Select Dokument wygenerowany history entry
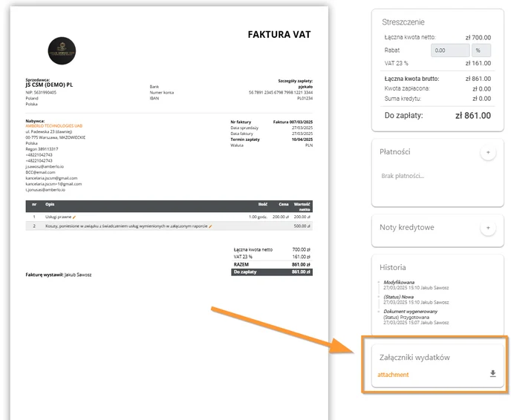 pyautogui.click(x=416, y=317)
